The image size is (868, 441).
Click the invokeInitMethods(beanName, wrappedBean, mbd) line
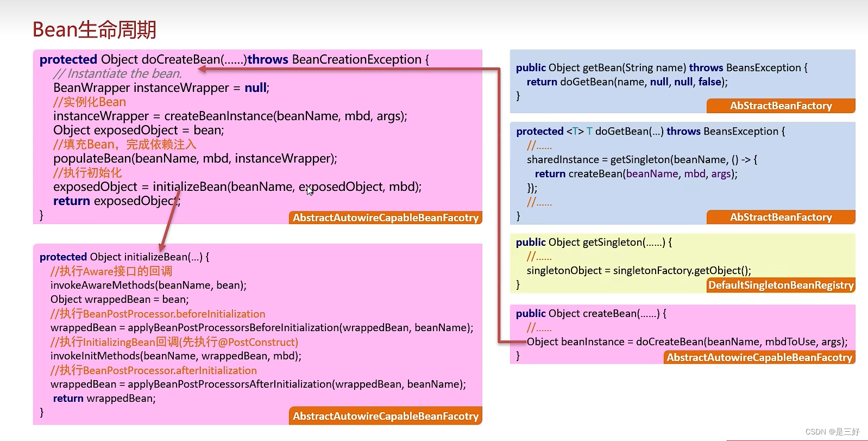pyautogui.click(x=176, y=356)
